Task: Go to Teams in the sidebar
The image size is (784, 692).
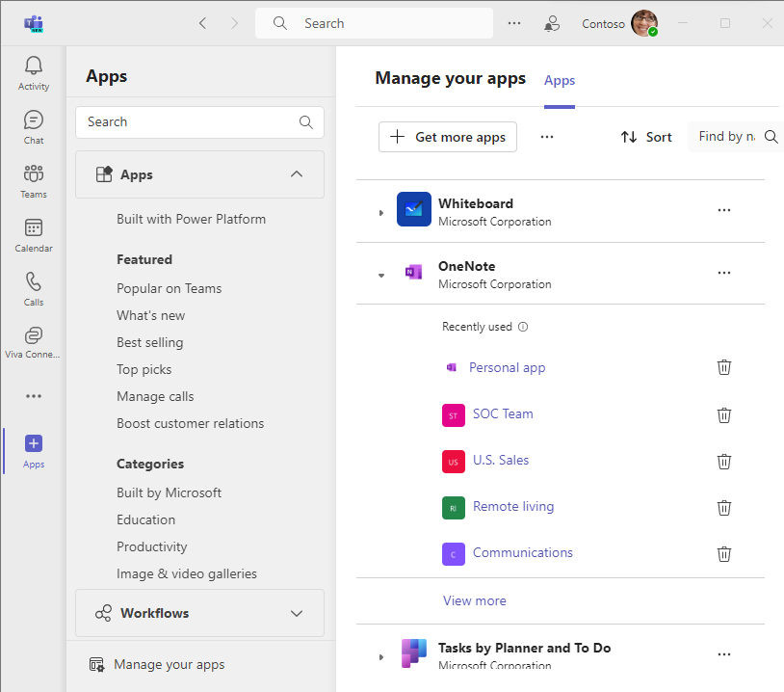Action: point(34,180)
